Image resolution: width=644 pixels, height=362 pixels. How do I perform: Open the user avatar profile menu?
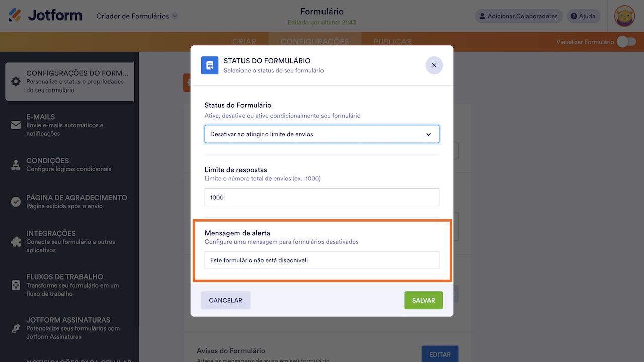point(624,16)
